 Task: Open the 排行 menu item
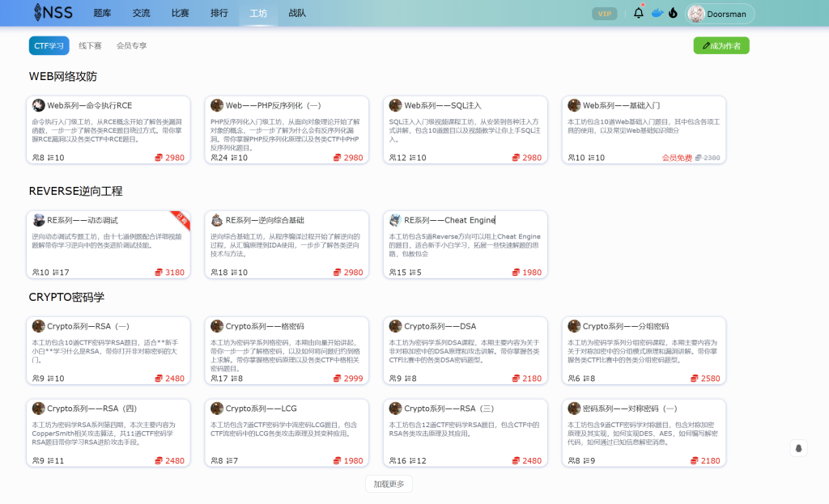(219, 13)
